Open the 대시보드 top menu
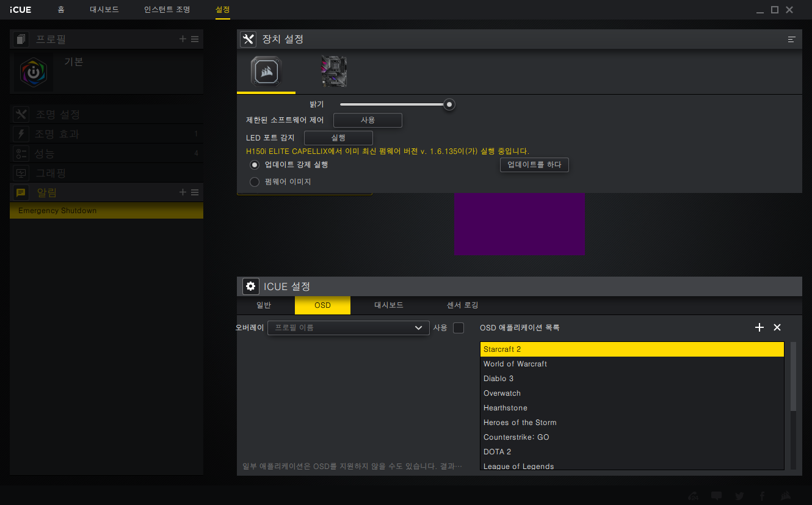The height and width of the screenshot is (505, 812). [x=104, y=10]
